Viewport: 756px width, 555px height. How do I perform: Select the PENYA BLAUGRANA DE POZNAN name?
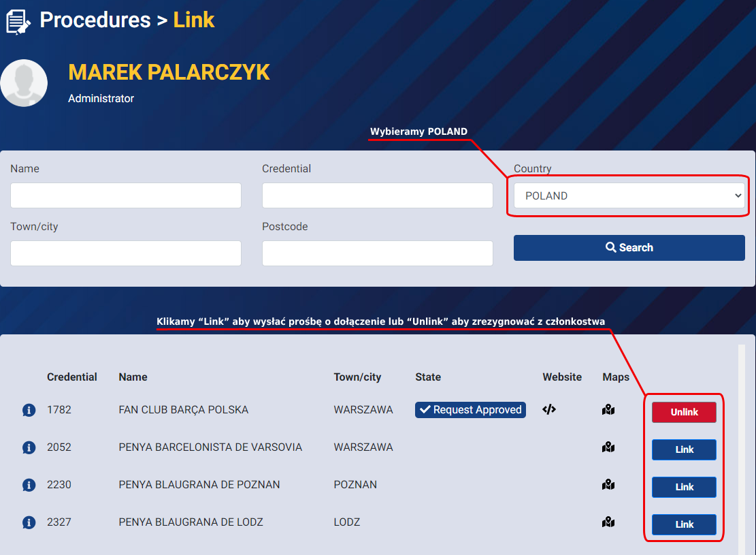pos(199,485)
